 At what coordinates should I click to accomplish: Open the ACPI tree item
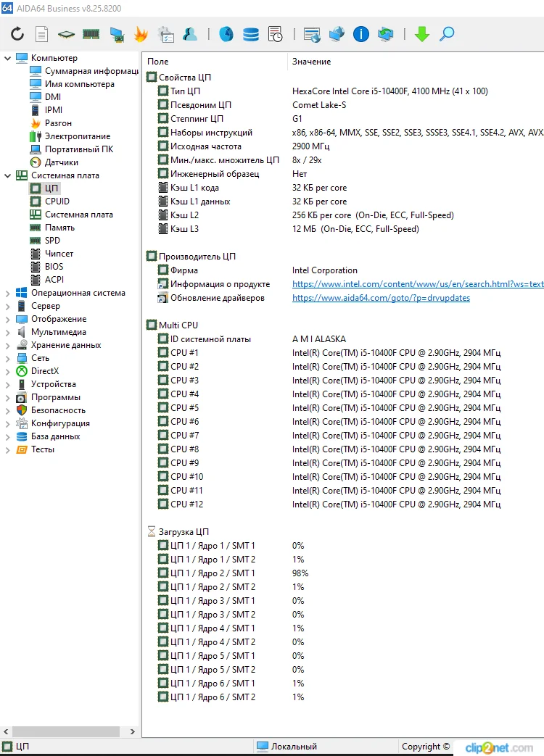47,279
